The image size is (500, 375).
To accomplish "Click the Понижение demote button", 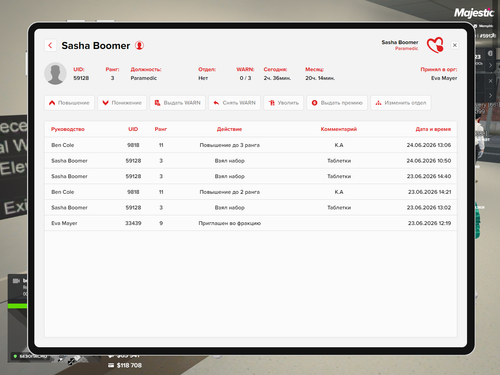I will tap(122, 103).
